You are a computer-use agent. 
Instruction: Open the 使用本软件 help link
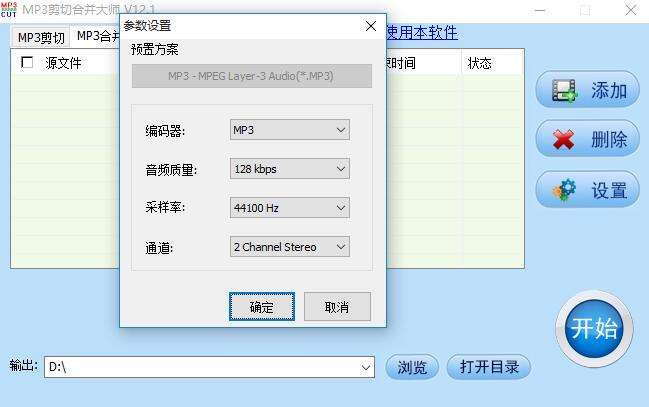click(422, 32)
